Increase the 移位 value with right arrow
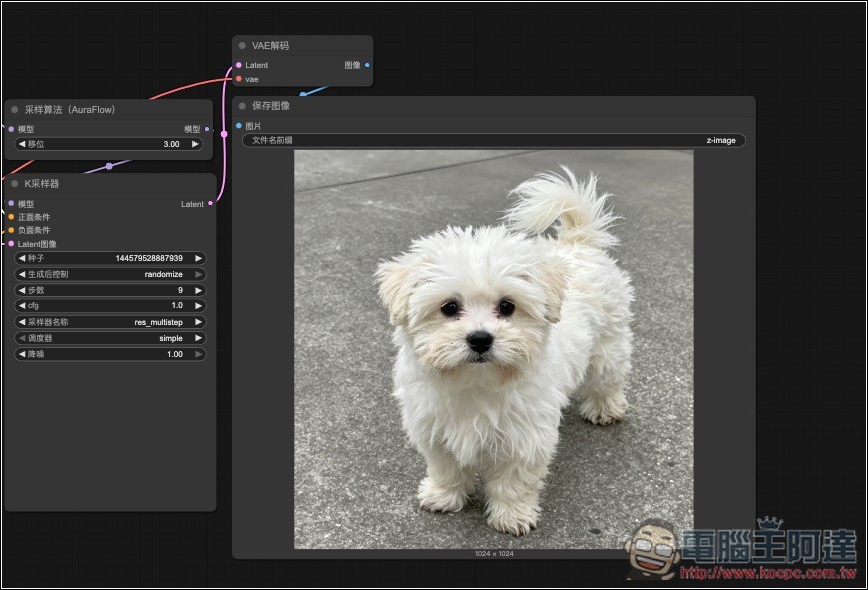This screenshot has width=868, height=590. pos(195,144)
